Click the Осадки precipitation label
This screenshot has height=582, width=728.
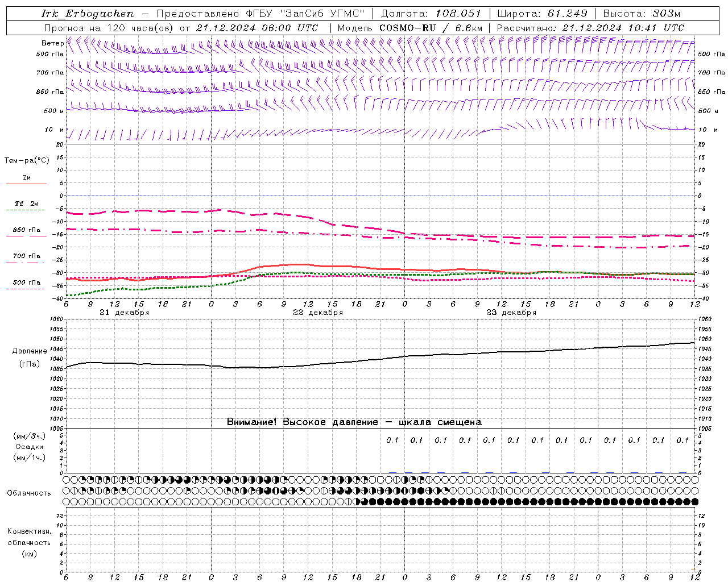click(30, 447)
